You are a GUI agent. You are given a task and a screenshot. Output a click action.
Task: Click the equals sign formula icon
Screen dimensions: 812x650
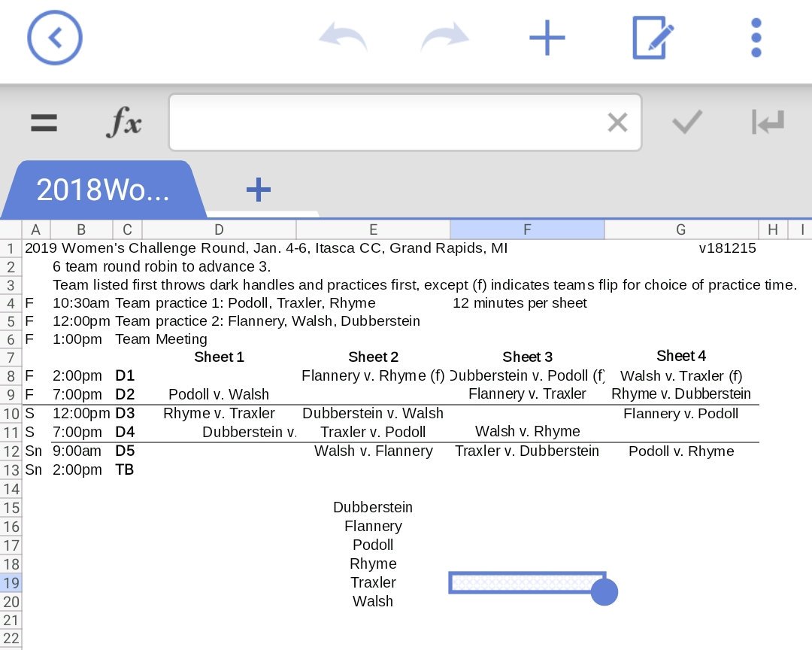tap(44, 123)
